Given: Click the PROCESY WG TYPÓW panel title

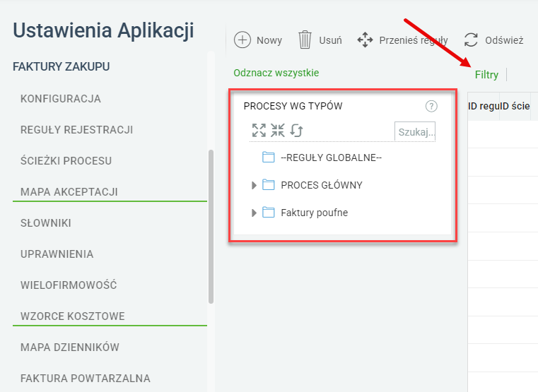Looking at the screenshot, I should pyautogui.click(x=293, y=106).
